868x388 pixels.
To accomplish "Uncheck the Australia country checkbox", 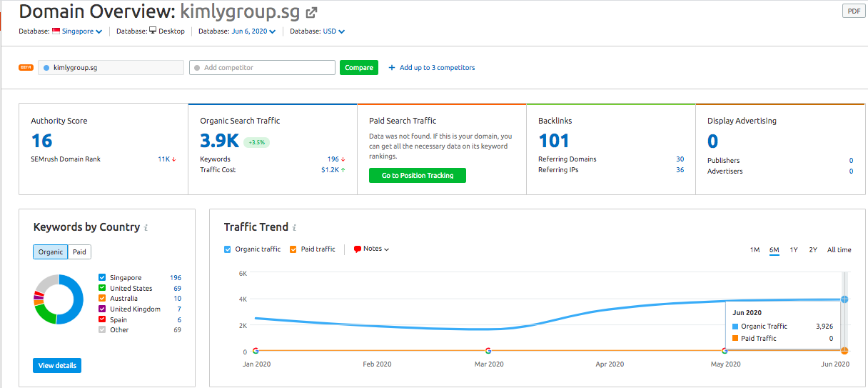I will pyautogui.click(x=102, y=299).
